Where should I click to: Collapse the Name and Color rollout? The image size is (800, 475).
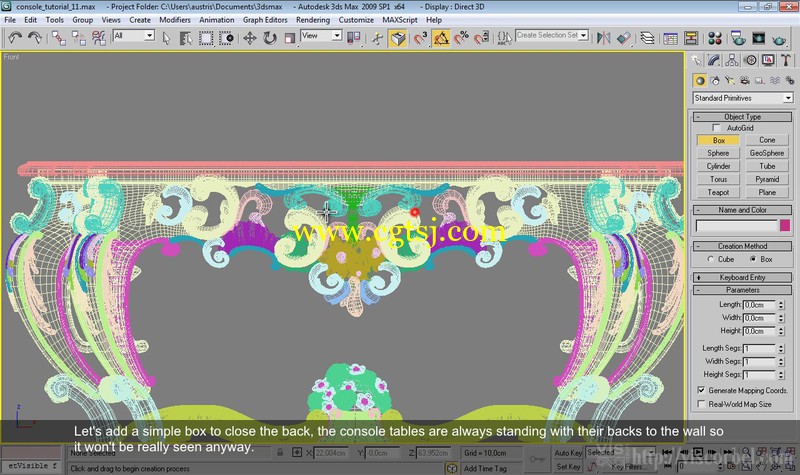[x=742, y=210]
